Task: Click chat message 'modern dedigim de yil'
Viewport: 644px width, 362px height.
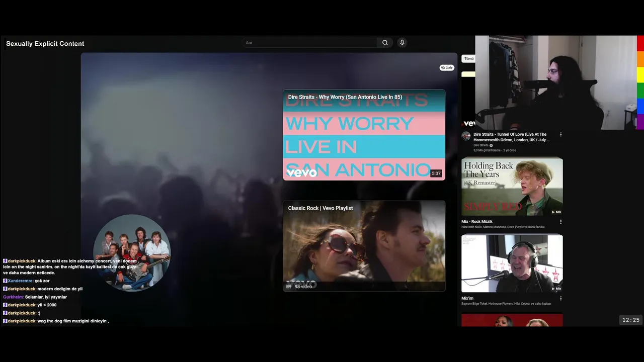Action: (x=60, y=289)
